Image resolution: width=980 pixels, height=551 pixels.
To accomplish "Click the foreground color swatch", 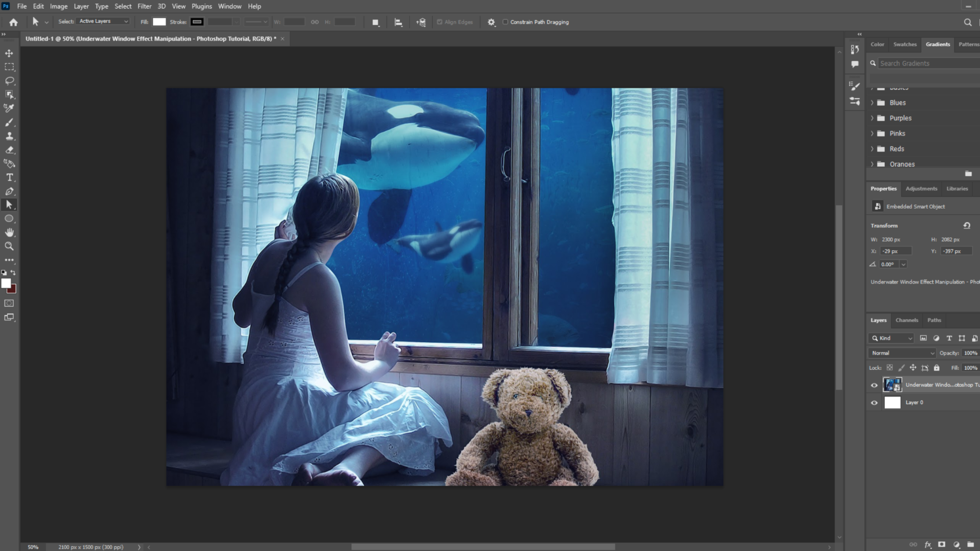I will [6, 284].
